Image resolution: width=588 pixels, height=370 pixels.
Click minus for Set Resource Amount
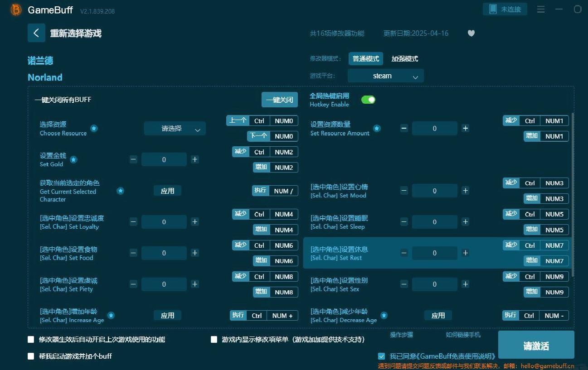(404, 128)
